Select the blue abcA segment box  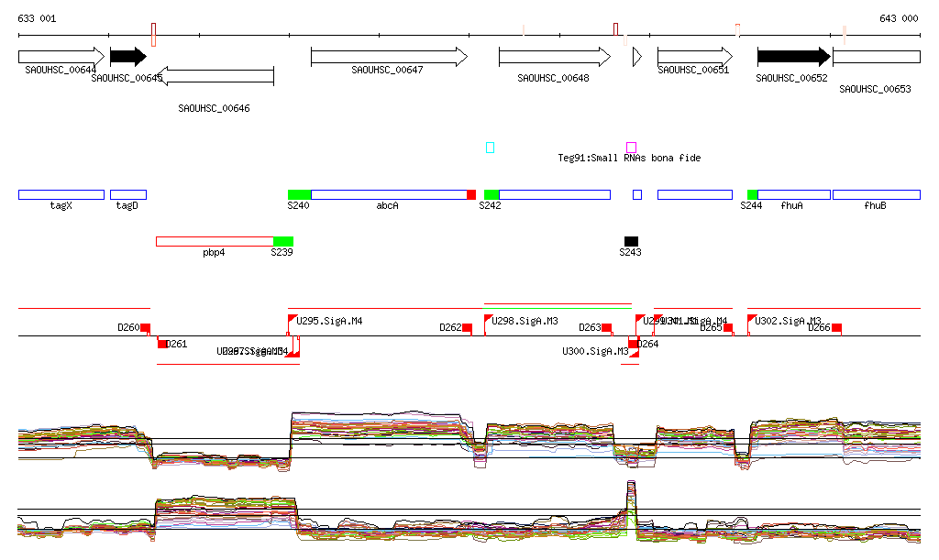389,194
